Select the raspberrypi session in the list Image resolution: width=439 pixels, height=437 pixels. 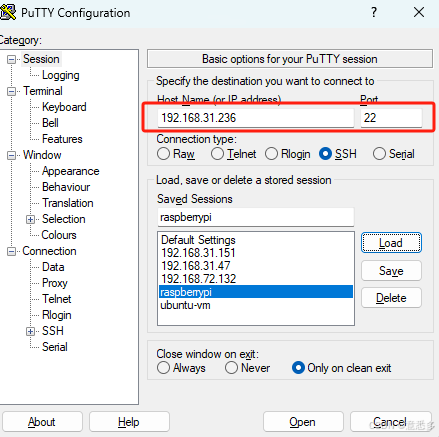click(256, 292)
